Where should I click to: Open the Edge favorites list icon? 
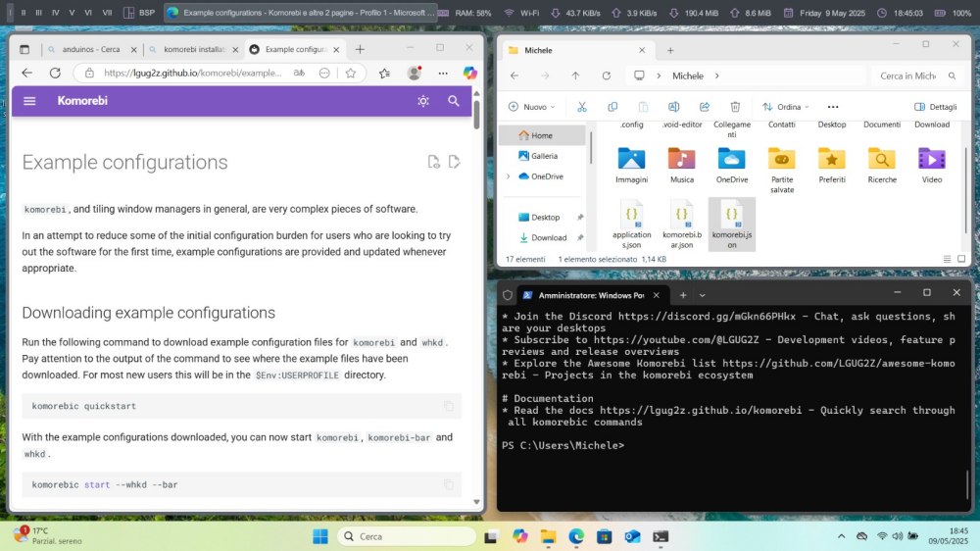[384, 74]
